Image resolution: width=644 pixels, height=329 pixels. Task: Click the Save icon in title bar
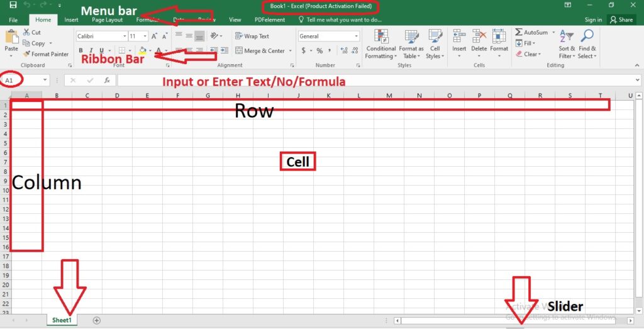pos(13,5)
